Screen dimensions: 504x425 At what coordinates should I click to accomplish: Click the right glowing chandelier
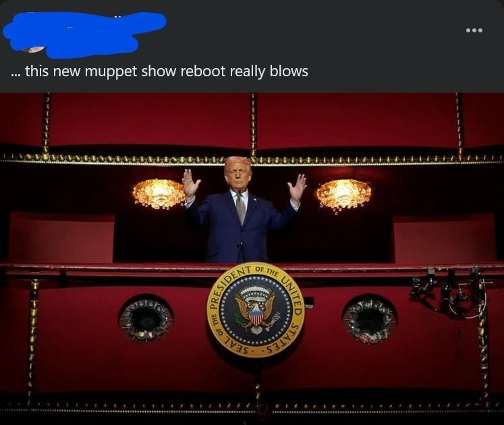coord(343,195)
